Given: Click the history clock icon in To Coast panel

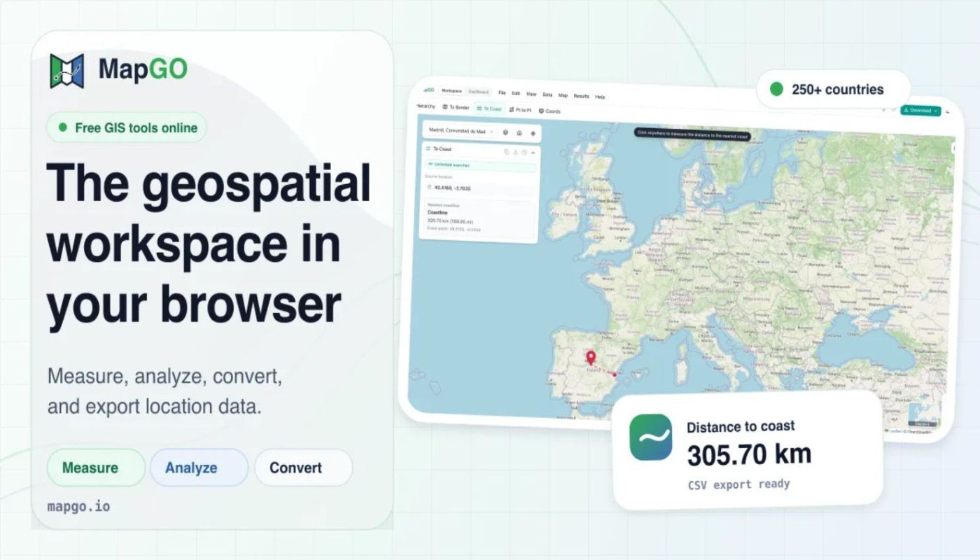Looking at the screenshot, I should coord(524,152).
